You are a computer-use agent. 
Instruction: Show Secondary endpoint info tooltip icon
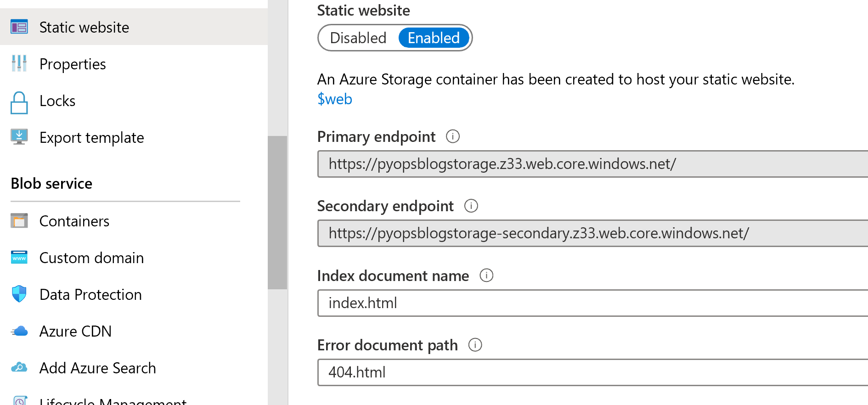click(471, 206)
